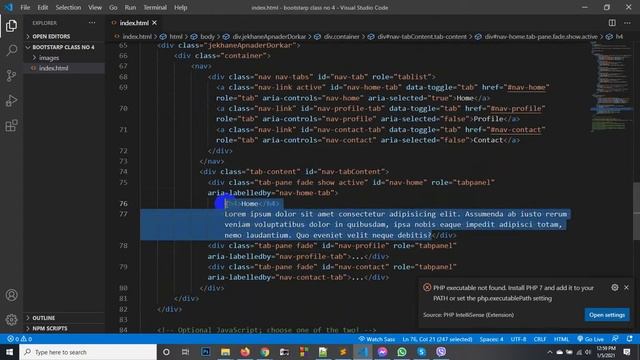This screenshot has width=640, height=360.
Task: Open the Source Control view
Action: [11, 76]
